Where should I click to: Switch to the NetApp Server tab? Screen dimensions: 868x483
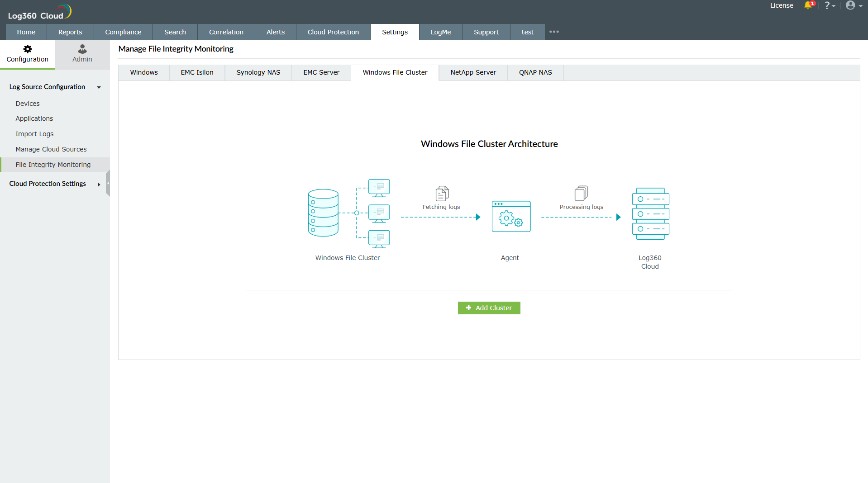(x=472, y=72)
